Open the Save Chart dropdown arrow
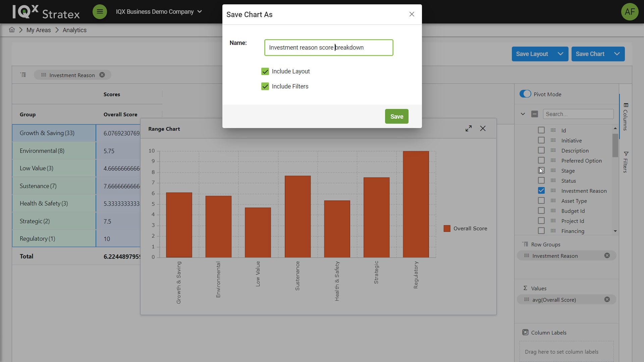 (x=617, y=54)
